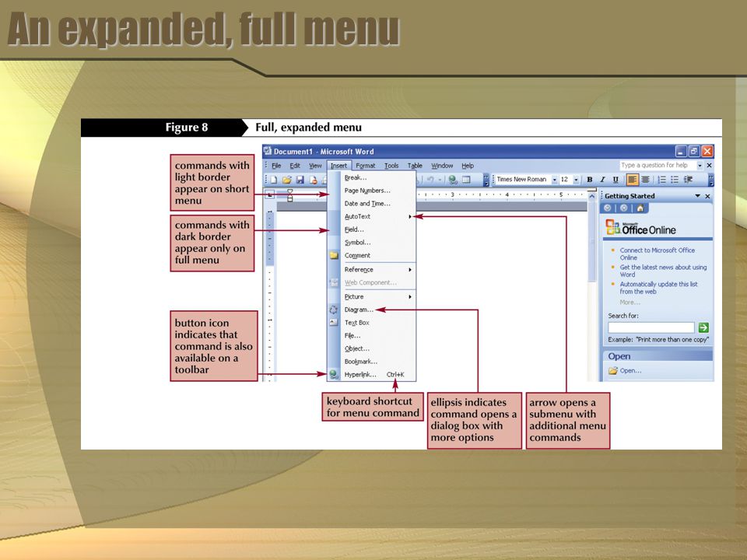
Task: Click the Permission icon next to Save
Action: tap(313, 180)
